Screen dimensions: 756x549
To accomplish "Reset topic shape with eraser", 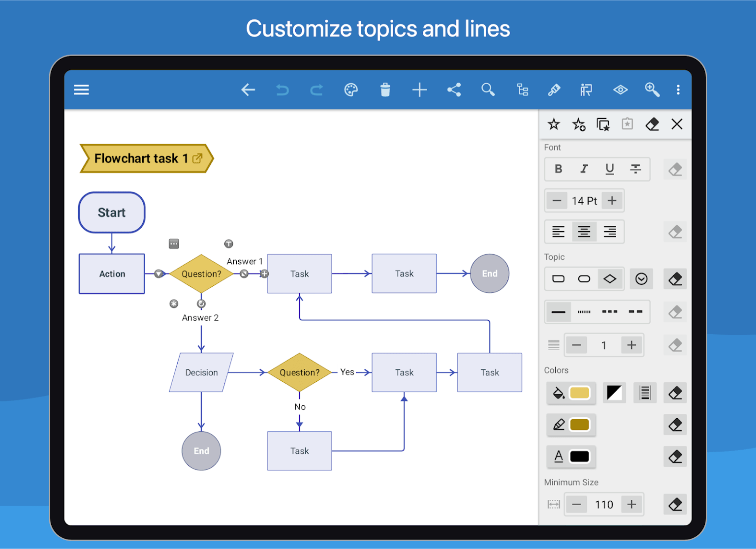I will point(675,279).
